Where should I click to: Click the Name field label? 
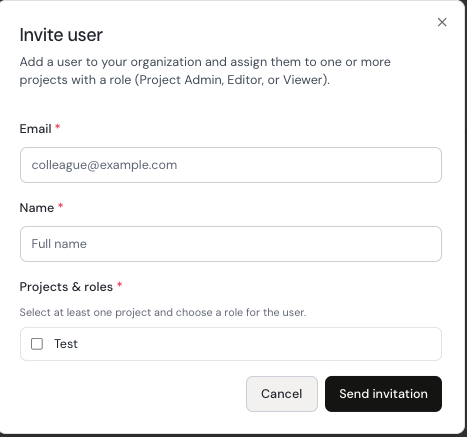click(x=37, y=208)
